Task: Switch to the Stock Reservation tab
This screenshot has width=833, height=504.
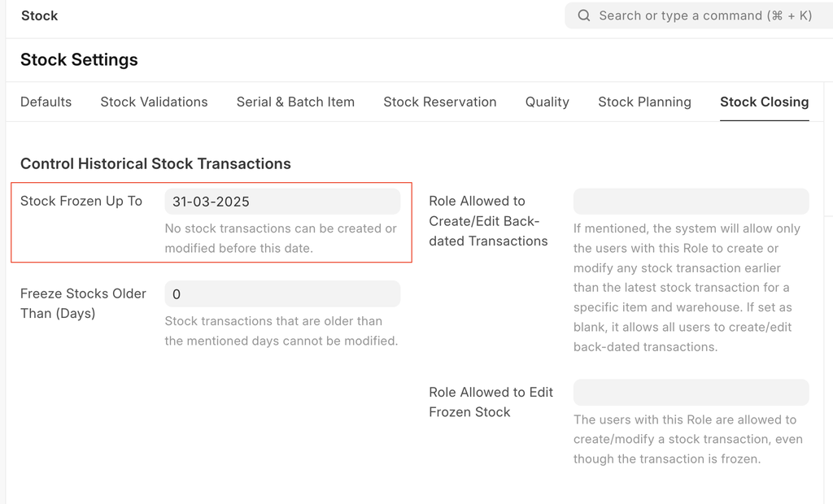Action: (x=439, y=102)
